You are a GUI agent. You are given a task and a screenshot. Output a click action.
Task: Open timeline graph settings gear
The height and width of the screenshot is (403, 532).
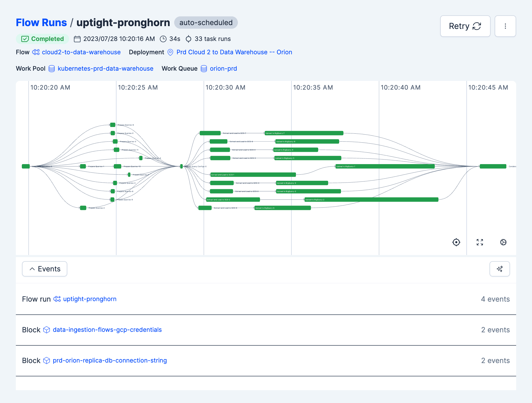tap(503, 242)
